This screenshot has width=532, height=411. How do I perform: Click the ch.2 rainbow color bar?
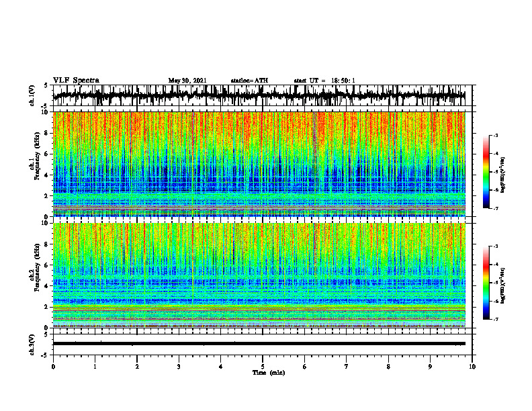point(486,283)
